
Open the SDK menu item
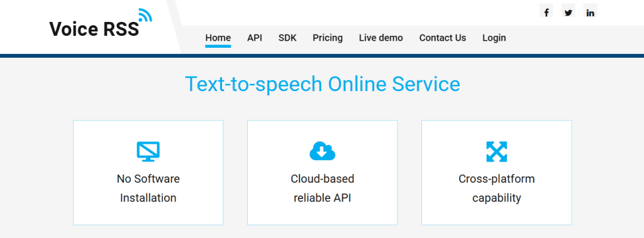point(287,38)
